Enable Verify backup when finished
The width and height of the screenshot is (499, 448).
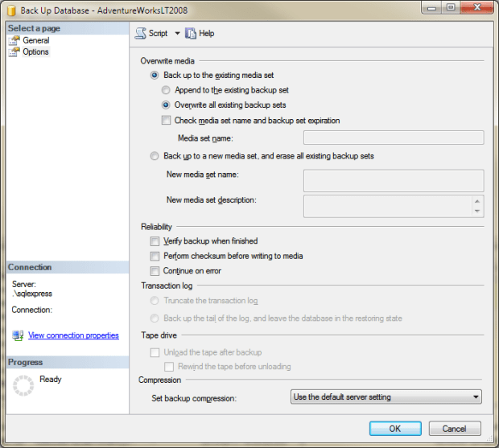(155, 241)
